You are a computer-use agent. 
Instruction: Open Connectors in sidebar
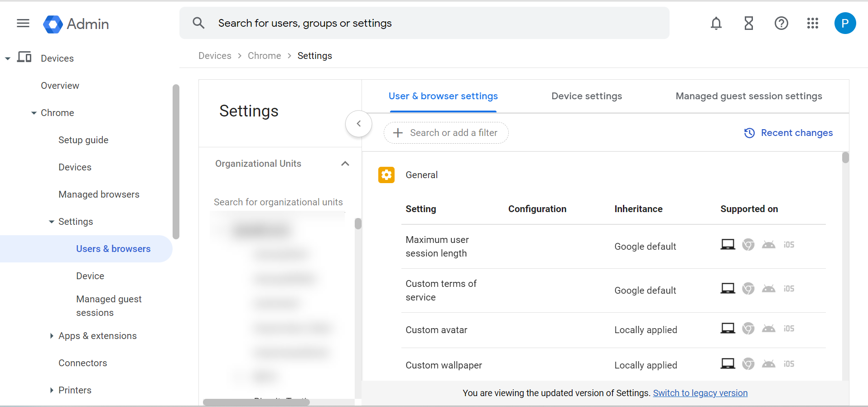click(x=82, y=363)
